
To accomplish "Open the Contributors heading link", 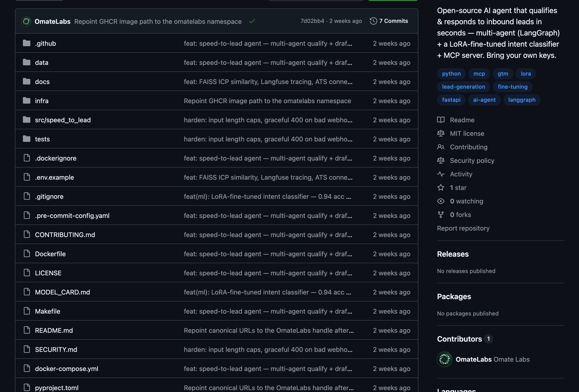I will click(465, 339).
